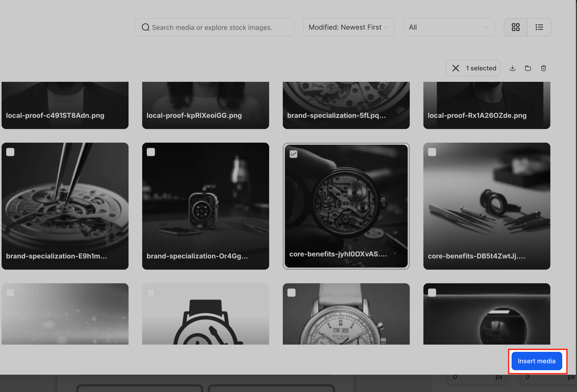Check the core-benefits-DB5t4ZwtJj image checkbox

coord(432,152)
